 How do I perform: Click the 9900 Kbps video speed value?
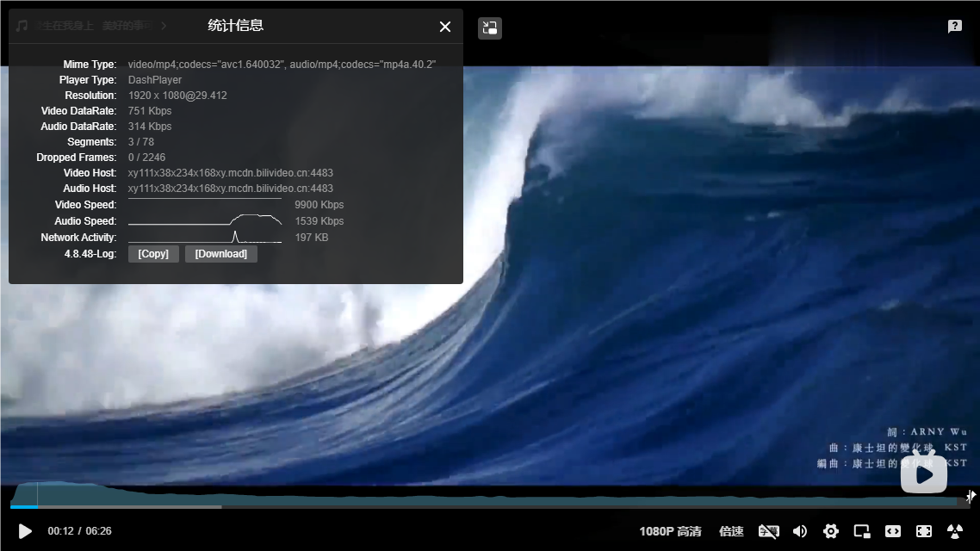pyautogui.click(x=319, y=205)
